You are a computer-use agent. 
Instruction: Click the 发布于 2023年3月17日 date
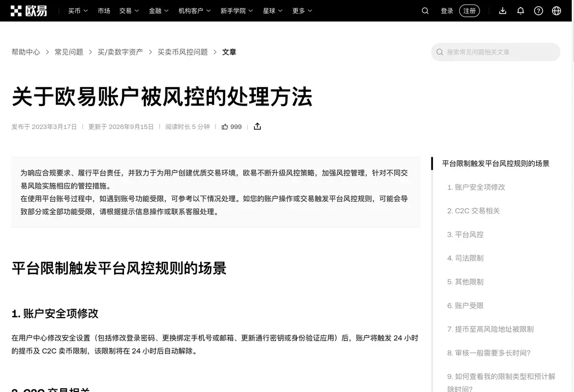tap(44, 127)
